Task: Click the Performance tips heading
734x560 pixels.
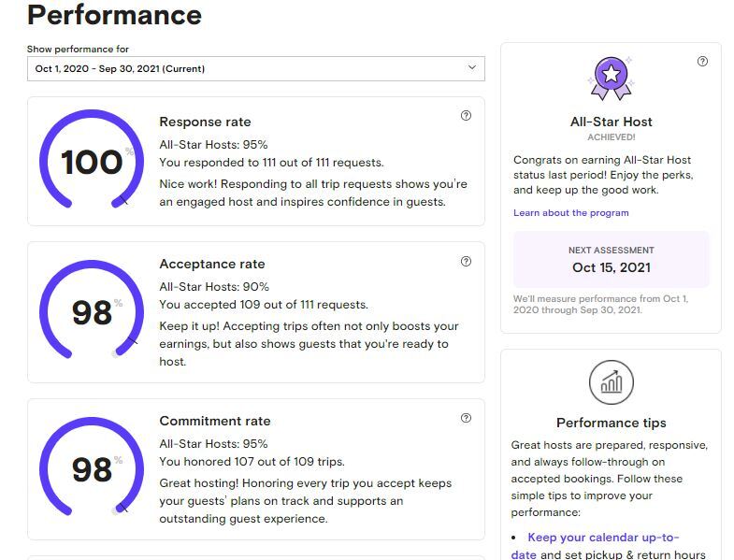Action: tap(611, 423)
